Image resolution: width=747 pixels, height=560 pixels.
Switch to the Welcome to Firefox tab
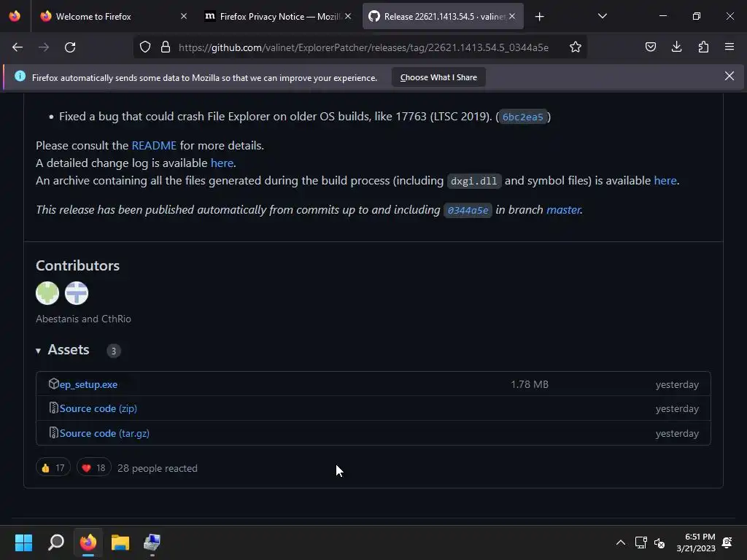click(113, 17)
